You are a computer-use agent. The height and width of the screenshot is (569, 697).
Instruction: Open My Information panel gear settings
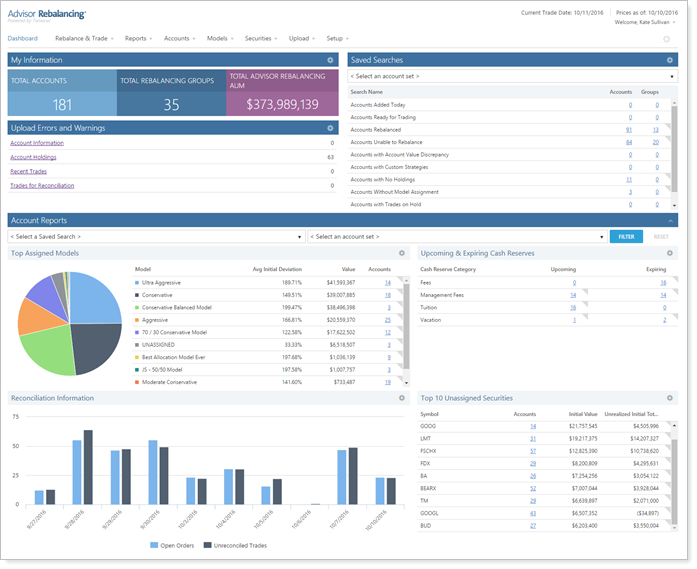330,60
